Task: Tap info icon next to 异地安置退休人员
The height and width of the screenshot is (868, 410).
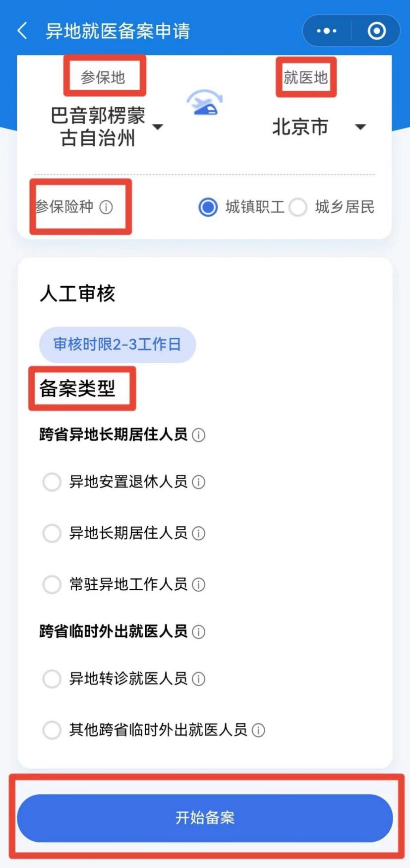Action: tap(198, 482)
